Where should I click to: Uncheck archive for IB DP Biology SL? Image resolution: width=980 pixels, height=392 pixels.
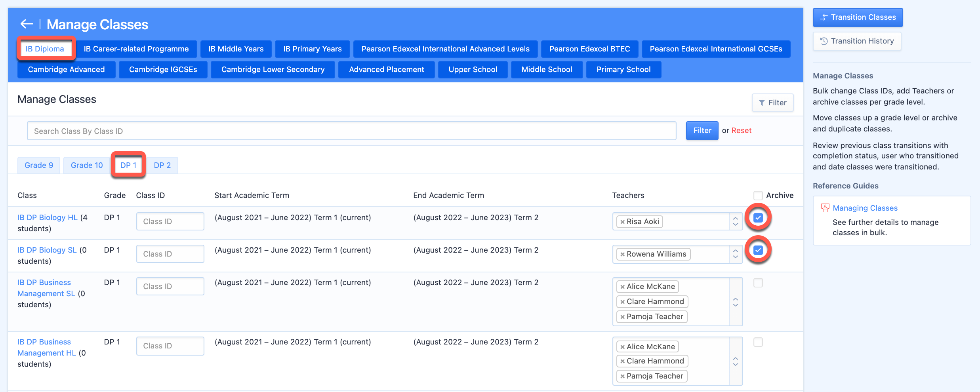(x=758, y=250)
